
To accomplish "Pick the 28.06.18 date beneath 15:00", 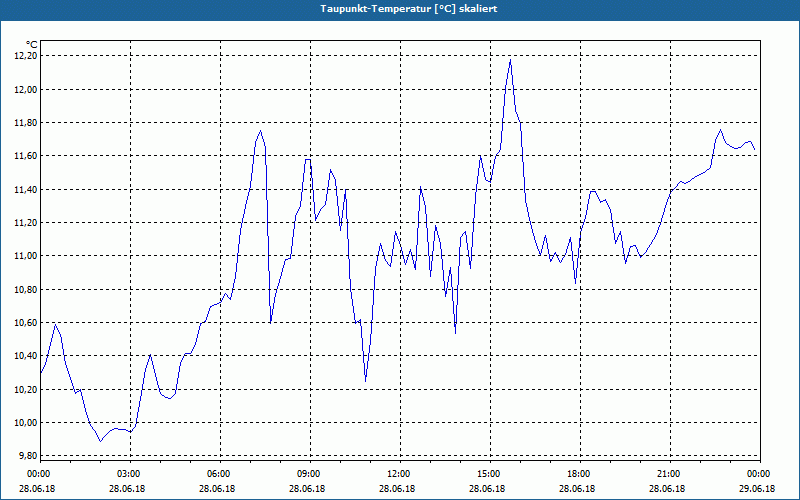I will (x=487, y=488).
